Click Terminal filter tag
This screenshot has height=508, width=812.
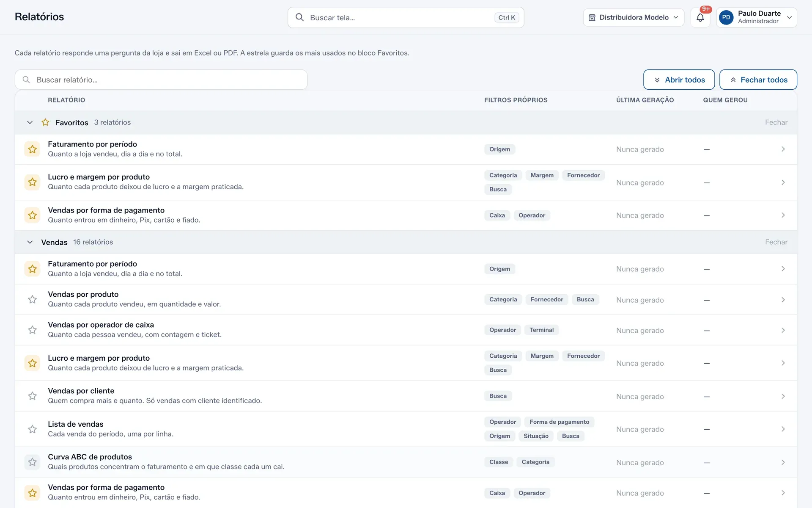(541, 330)
